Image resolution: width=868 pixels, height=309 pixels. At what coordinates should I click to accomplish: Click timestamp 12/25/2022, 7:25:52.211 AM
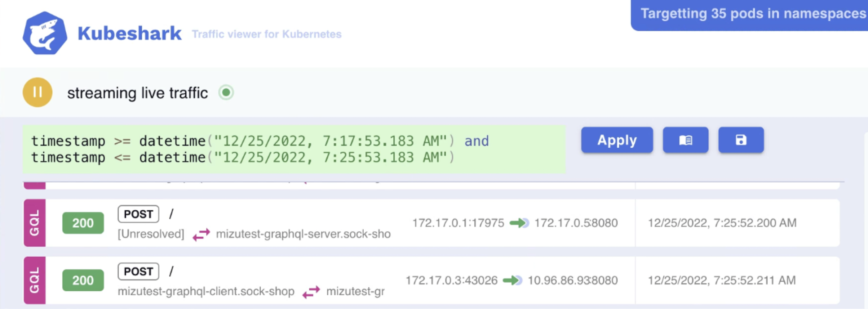pos(722,280)
